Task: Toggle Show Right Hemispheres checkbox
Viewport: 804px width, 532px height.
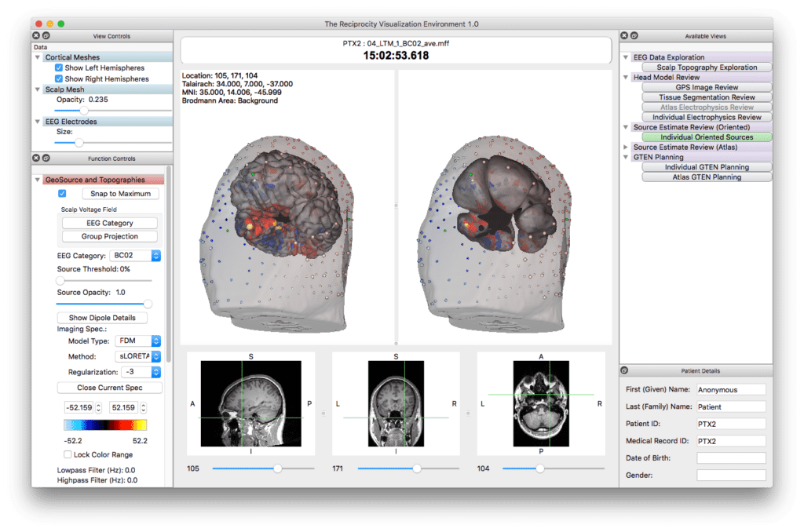Action: (x=59, y=79)
